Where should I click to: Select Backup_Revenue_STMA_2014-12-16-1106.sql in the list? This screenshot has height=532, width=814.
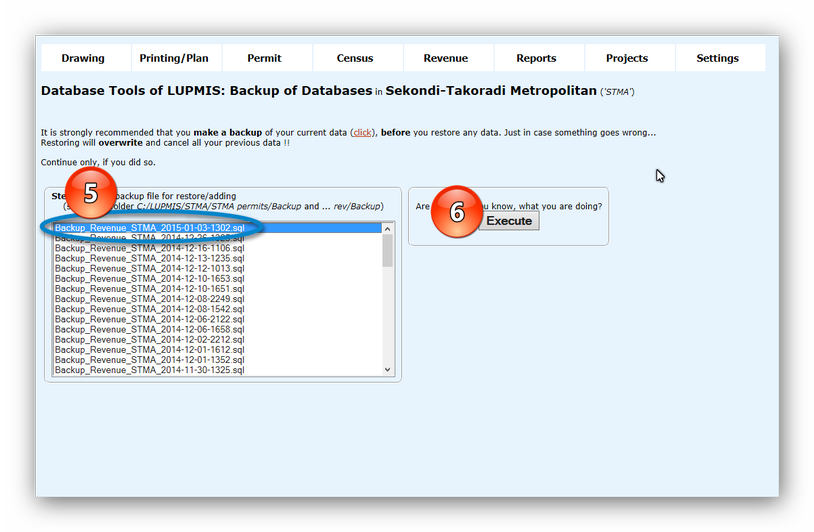218,248
